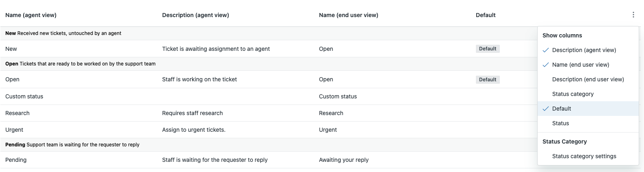The height and width of the screenshot is (172, 644).
Task: Open the Urgent status entry
Action: coord(14,130)
